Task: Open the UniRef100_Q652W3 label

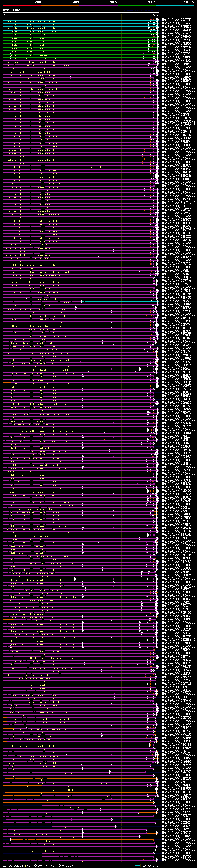Action: pyautogui.click(x=177, y=40)
